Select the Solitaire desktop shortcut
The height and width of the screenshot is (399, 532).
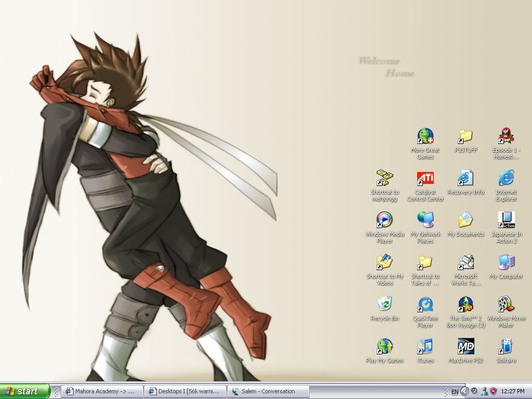click(506, 347)
